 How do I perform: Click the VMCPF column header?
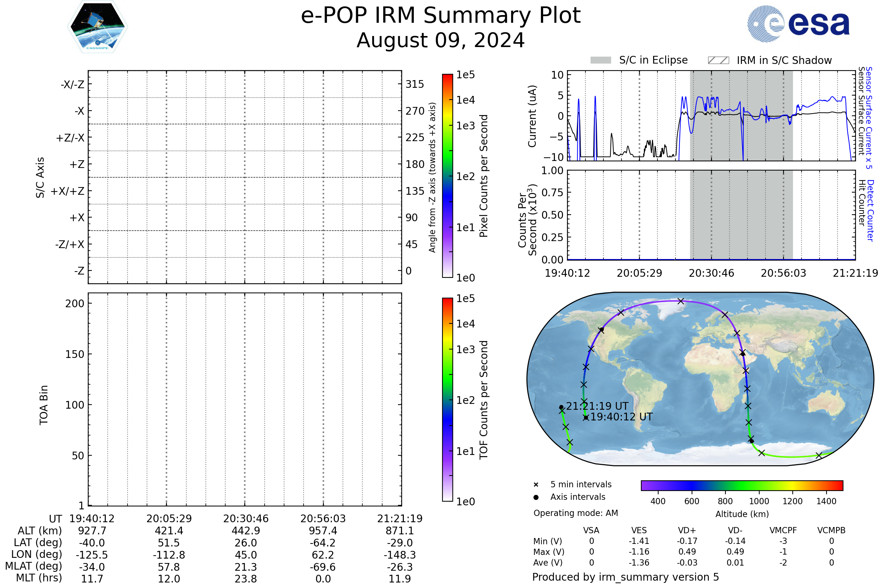tap(783, 530)
